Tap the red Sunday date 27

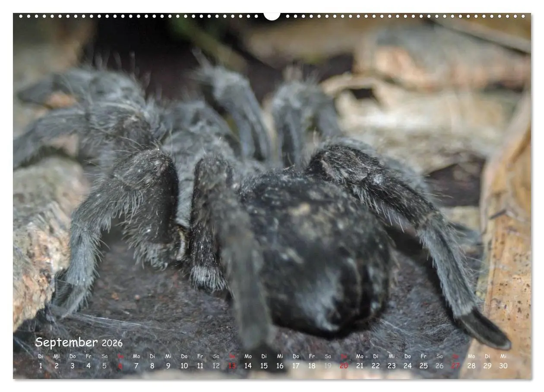[x=455, y=366]
